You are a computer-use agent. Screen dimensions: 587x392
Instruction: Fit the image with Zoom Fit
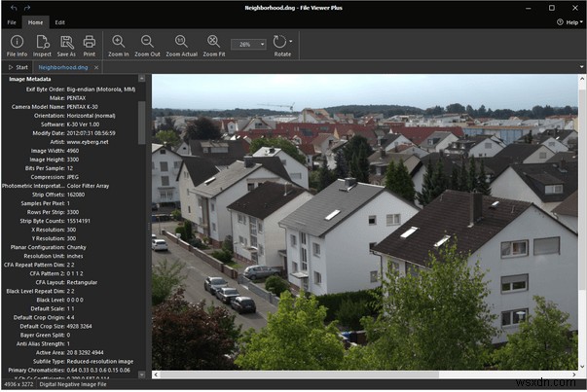213,44
